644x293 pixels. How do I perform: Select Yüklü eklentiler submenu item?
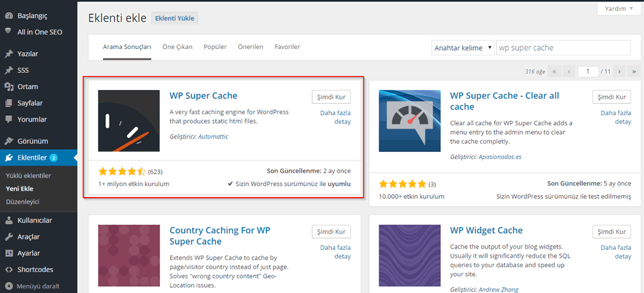click(28, 176)
